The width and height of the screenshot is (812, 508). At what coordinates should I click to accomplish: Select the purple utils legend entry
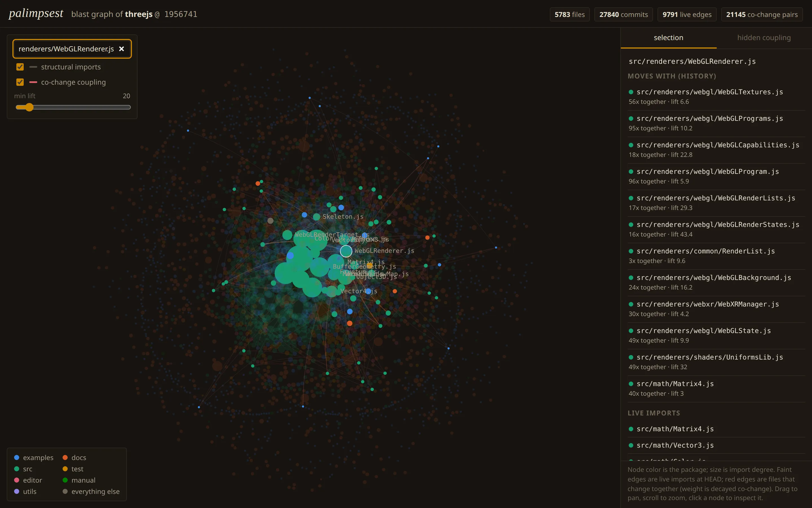25,491
